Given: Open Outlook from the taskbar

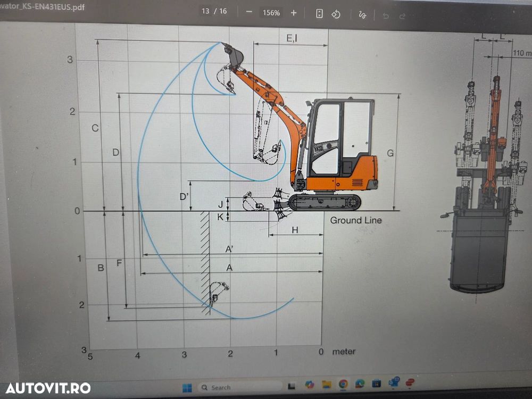Looking at the screenshot, I should [x=394, y=383].
